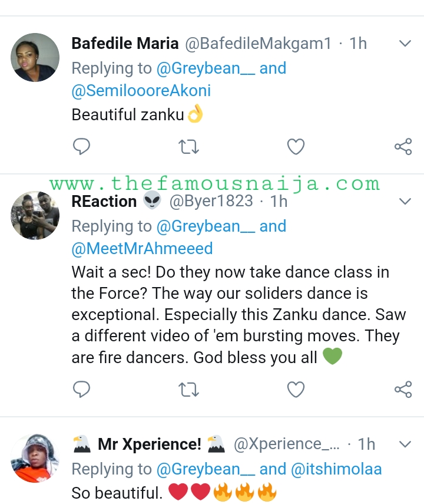This screenshot has width=424, height=504.
Task: Reply to REaction's dance class tweet
Action: 82,389
